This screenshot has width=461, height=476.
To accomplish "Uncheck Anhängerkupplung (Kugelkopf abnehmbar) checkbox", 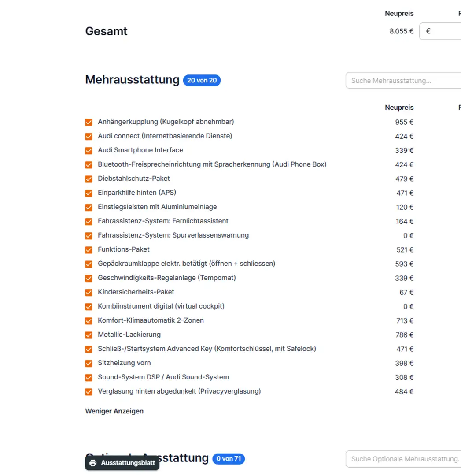I will pos(89,122).
